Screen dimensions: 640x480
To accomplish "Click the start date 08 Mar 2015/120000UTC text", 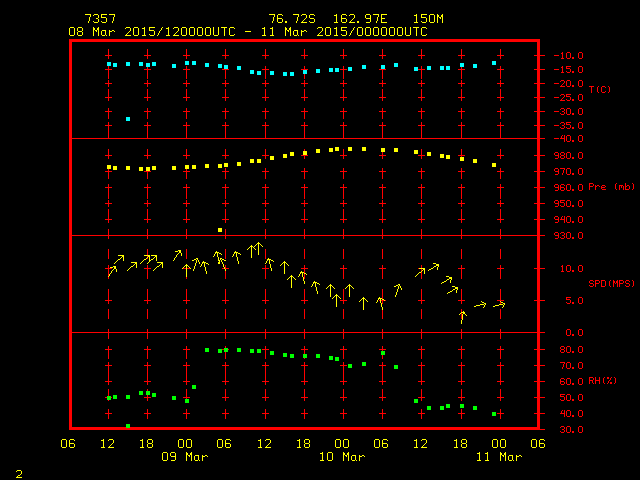I will [x=152, y=32].
